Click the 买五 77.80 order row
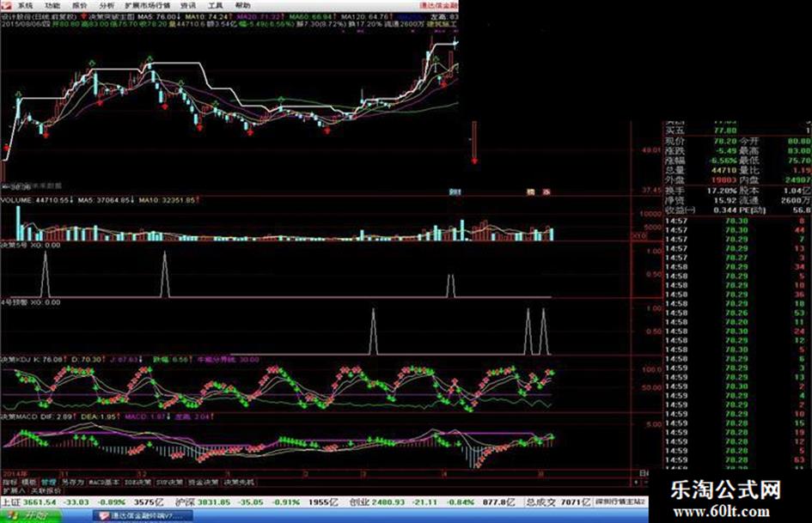The width and height of the screenshot is (812, 523). pyautogui.click(x=737, y=131)
